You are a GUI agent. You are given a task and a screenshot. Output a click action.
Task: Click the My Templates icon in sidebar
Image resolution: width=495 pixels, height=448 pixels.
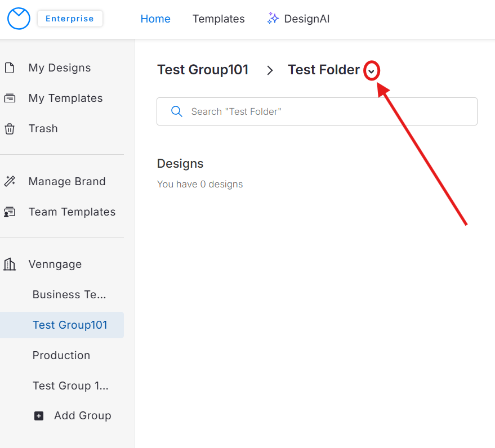[x=10, y=98]
